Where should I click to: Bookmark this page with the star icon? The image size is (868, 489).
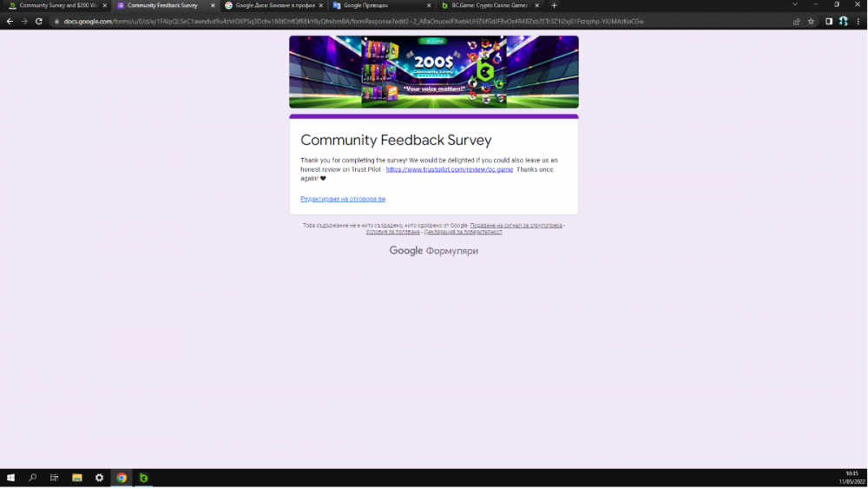(x=811, y=21)
